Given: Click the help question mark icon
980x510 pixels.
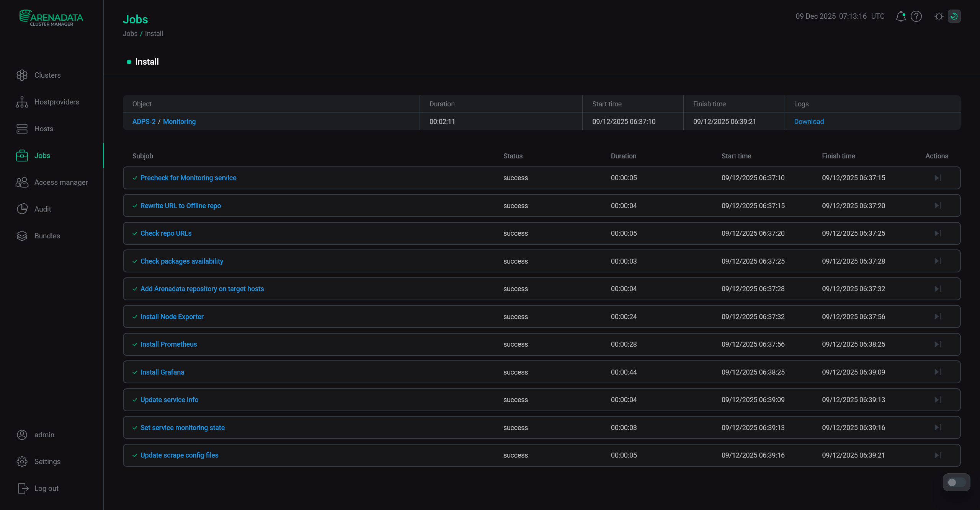Looking at the screenshot, I should [916, 16].
